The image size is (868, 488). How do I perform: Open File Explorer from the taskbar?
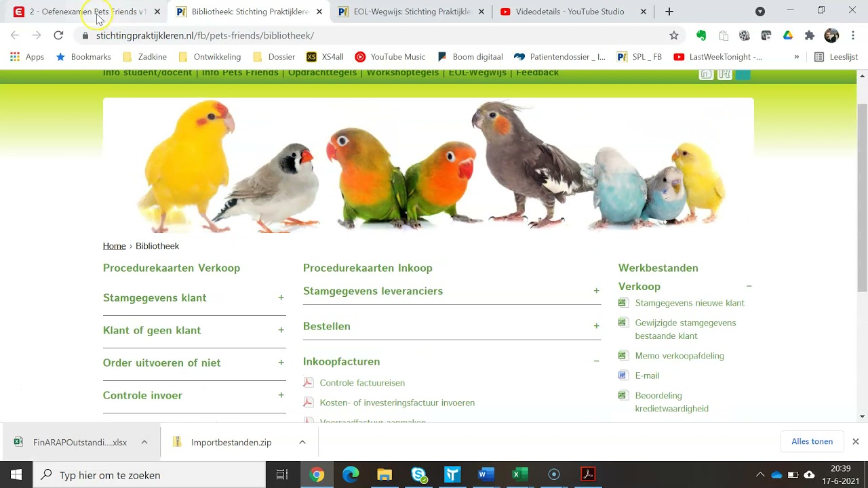[384, 474]
